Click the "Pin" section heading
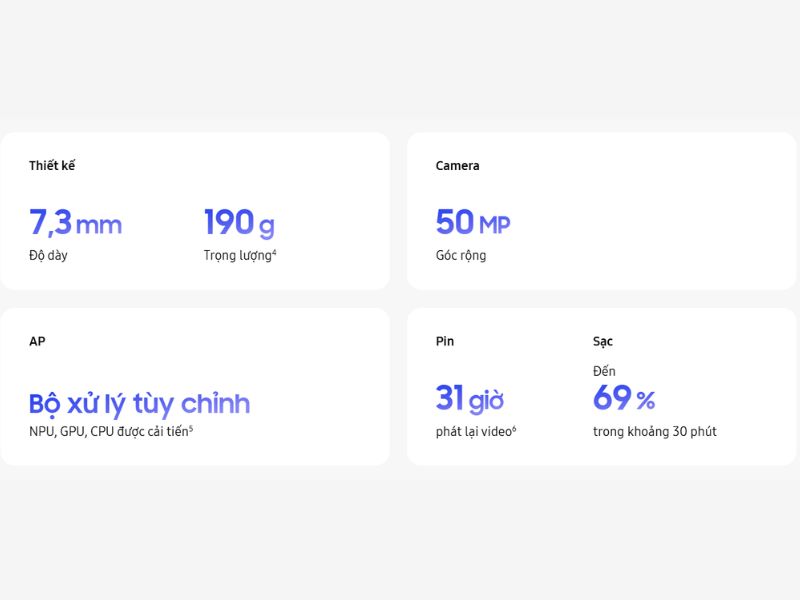This screenshot has width=800, height=600. tap(445, 341)
